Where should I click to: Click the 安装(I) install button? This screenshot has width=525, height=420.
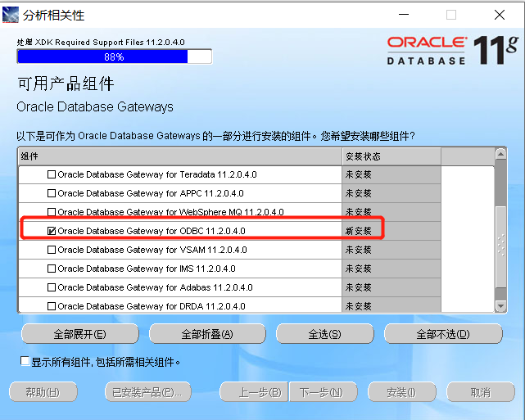coord(402,392)
